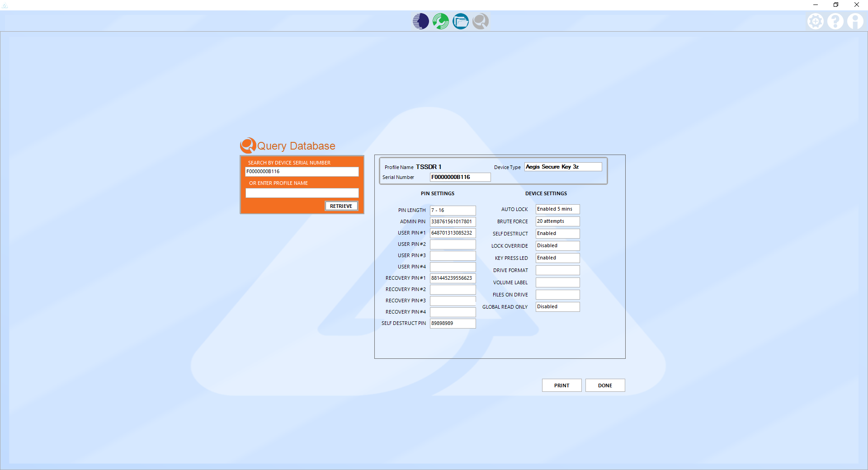This screenshot has width=868, height=470.
Task: Open settings via the gear icon
Action: [x=816, y=21]
